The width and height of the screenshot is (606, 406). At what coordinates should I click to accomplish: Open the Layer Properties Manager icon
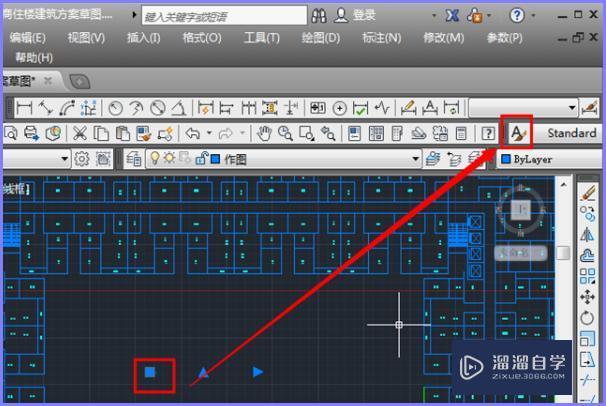[134, 159]
